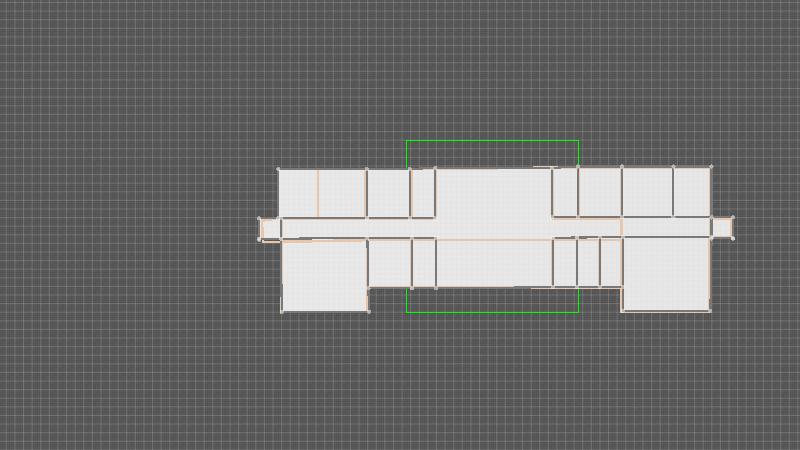The width and height of the screenshot is (800, 450).
Task: Select the small left end stub room
Action: pos(270,229)
